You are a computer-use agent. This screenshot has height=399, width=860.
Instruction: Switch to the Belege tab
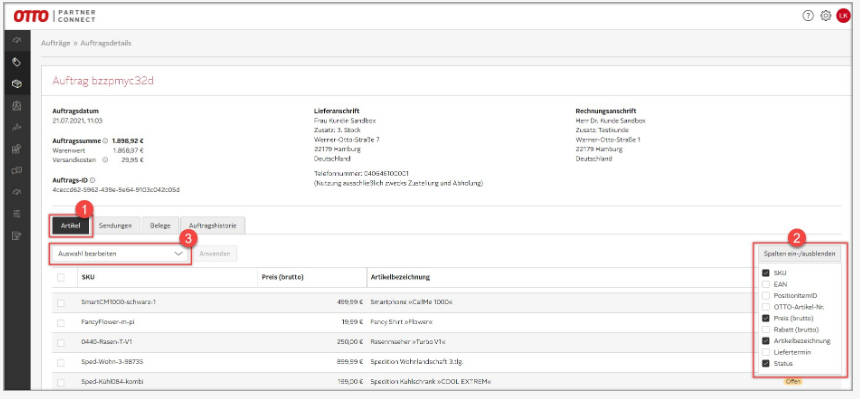coord(160,226)
